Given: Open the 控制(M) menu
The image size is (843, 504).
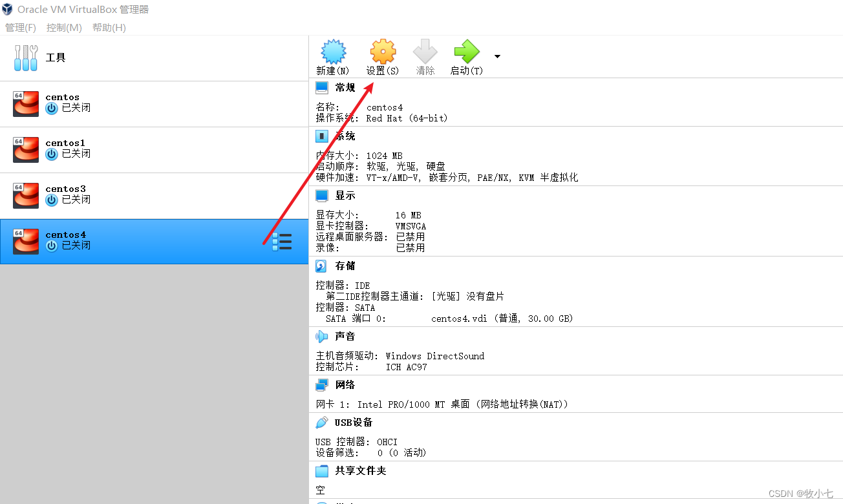Looking at the screenshot, I should click(64, 28).
